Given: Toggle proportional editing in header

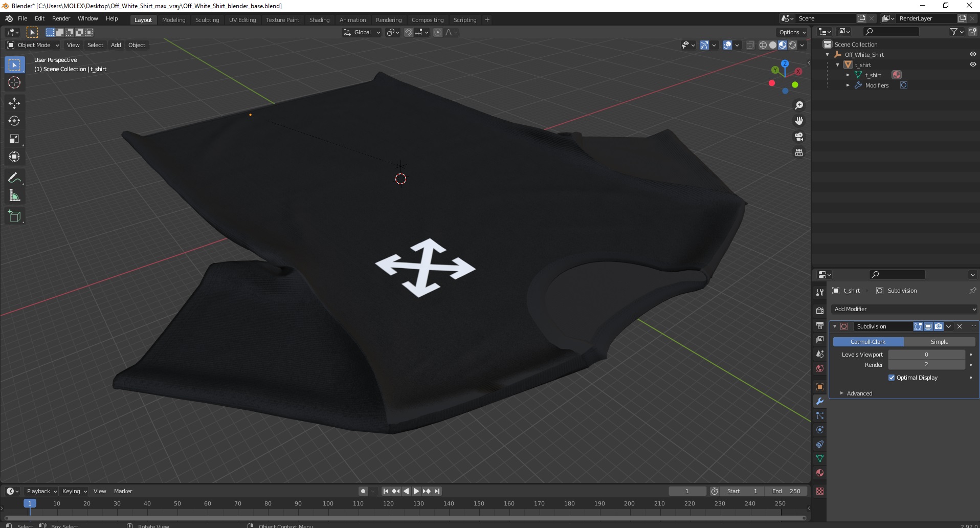Looking at the screenshot, I should tap(438, 32).
